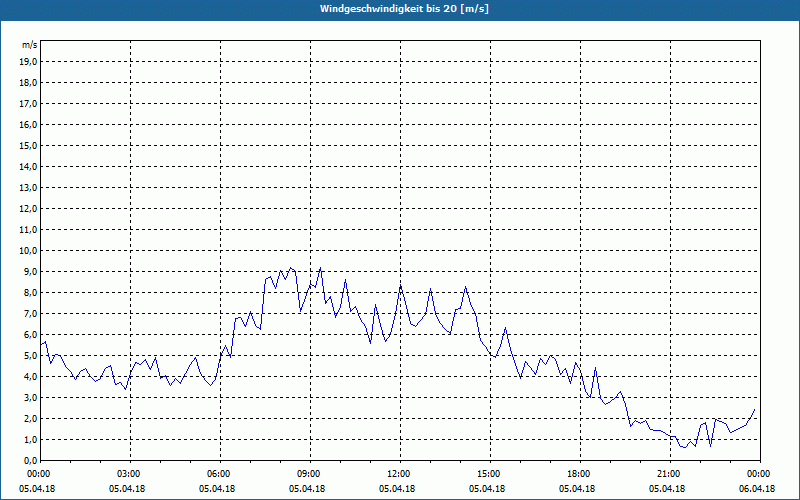Click the "16,0" y-axis label
The height and width of the screenshot is (500, 800).
[x=29, y=124]
